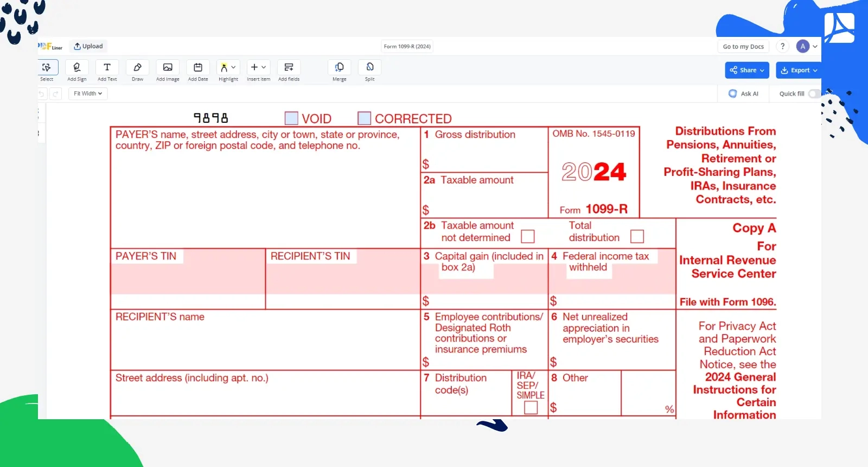Activate the Draw pencil tool
The height and width of the screenshot is (467, 868).
[x=137, y=68]
